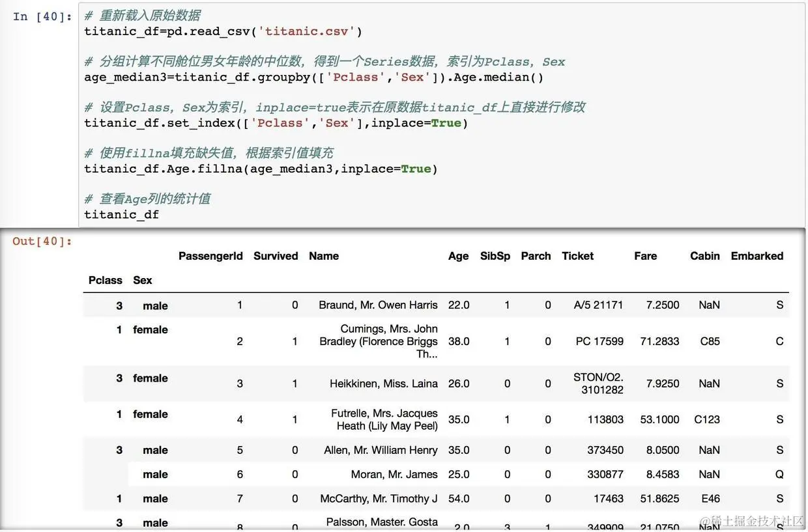Select the PassengerId column header
This screenshot has width=808, height=532.
click(210, 256)
